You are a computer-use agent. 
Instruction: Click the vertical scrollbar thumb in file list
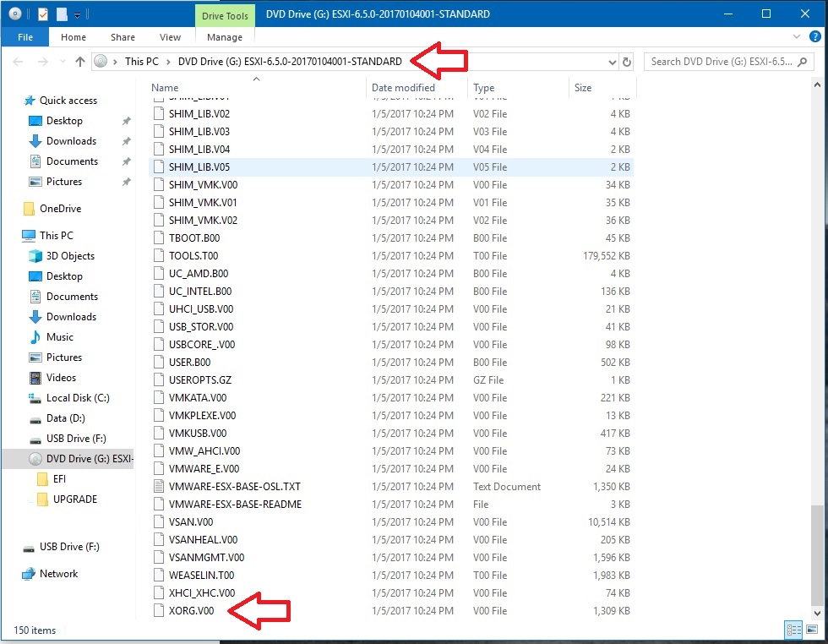click(817, 554)
